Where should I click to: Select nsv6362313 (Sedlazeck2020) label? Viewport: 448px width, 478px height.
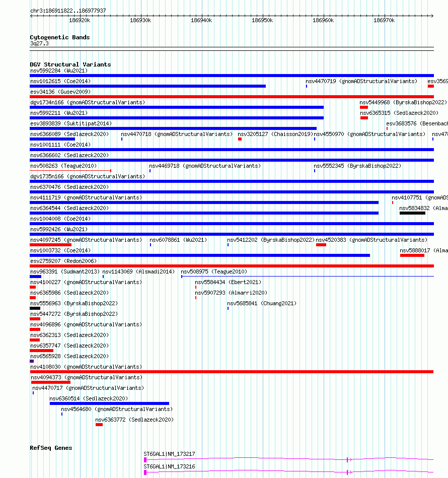pos(69,335)
